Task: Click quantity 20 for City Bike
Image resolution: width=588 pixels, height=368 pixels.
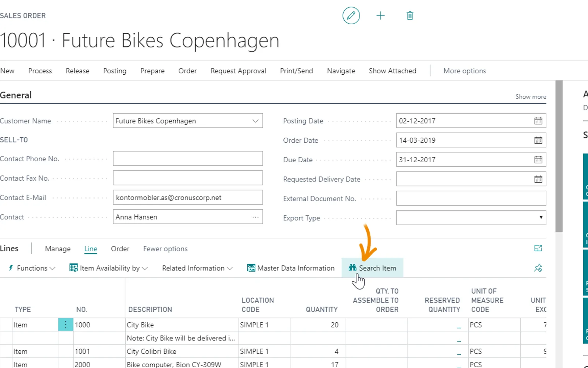Action: (318, 325)
